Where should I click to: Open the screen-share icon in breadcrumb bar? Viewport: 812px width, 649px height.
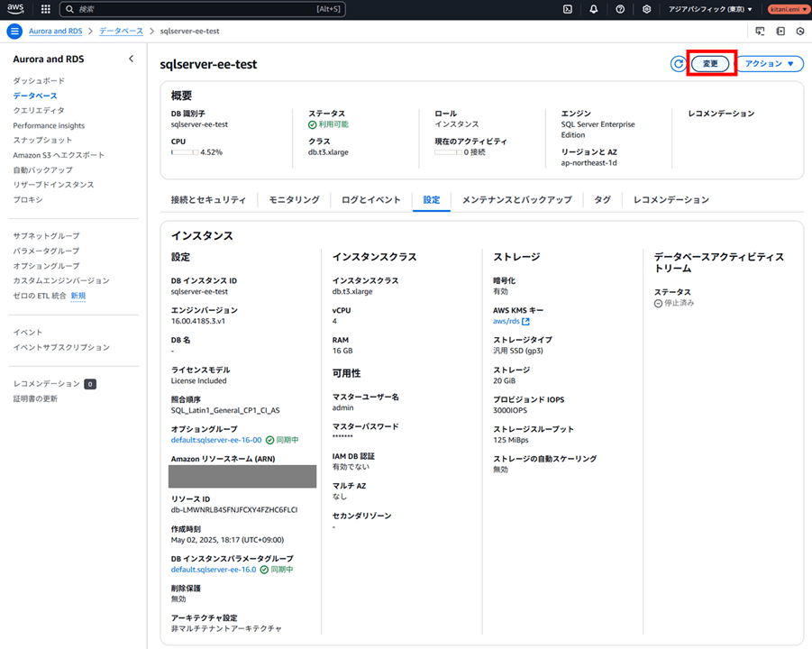(x=760, y=31)
